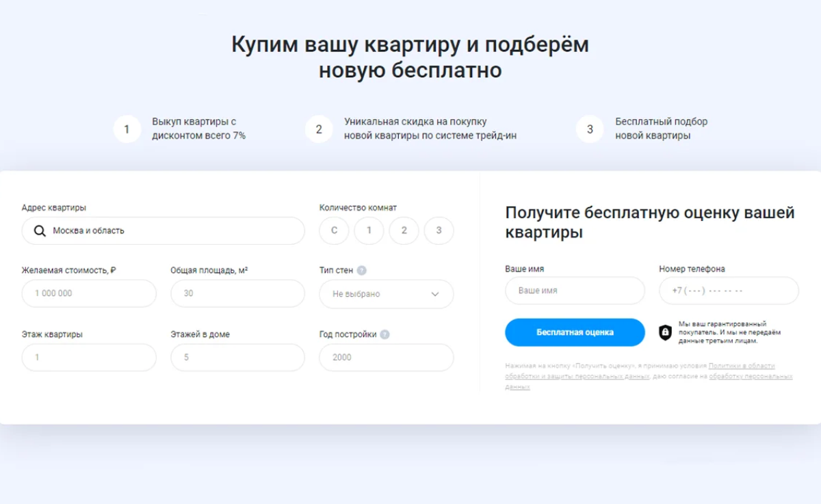Screen dimensions: 821x504
Task: Click the Ваше имя input field
Action: click(575, 291)
